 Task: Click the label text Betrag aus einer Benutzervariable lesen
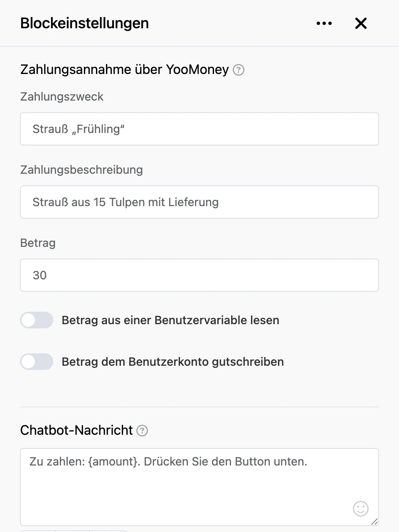[x=170, y=320]
